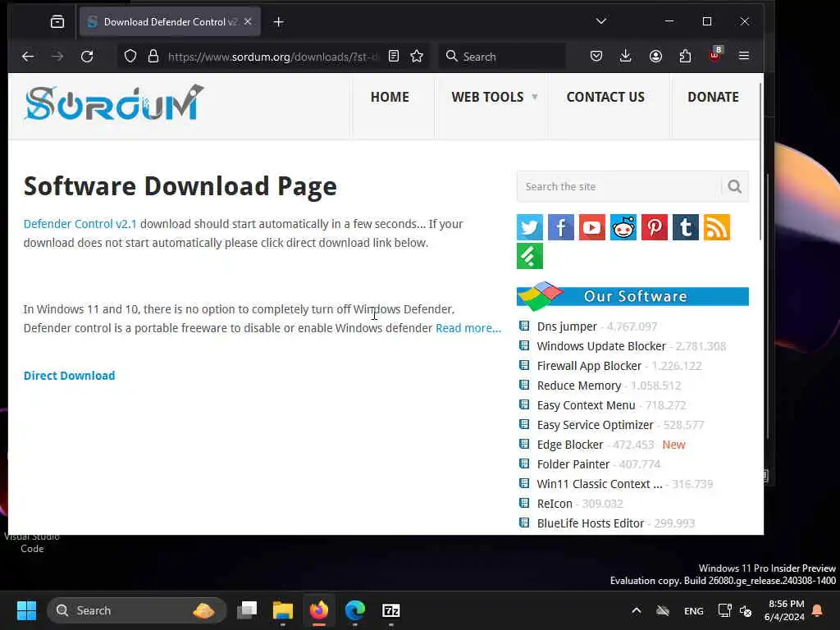The width and height of the screenshot is (840, 630).
Task: Open Task View on the taskbar
Action: point(247,610)
